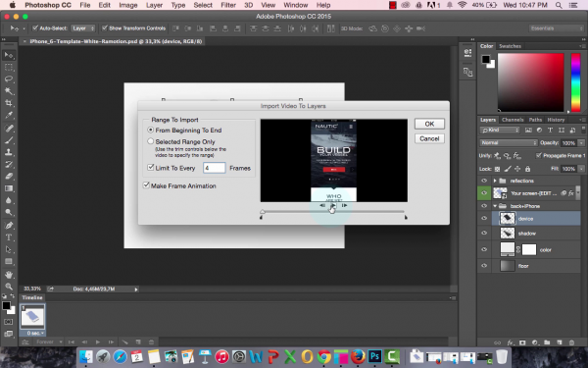Collapse the back+iPhone layer group
This screenshot has height=368, width=588.
click(495, 206)
